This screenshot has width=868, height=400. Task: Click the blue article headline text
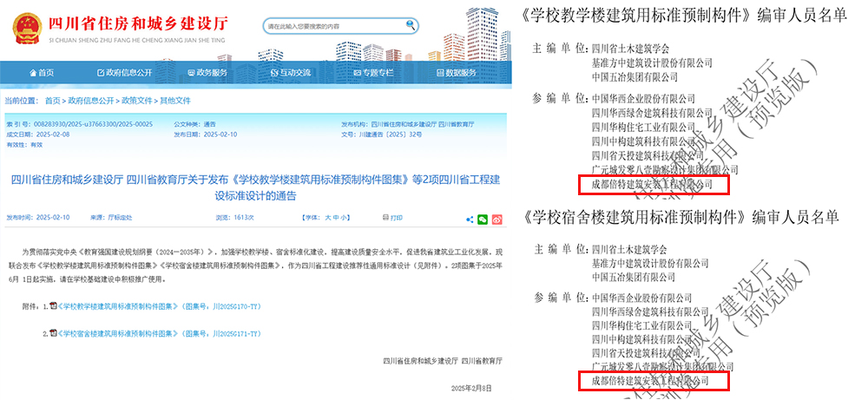[x=255, y=188]
